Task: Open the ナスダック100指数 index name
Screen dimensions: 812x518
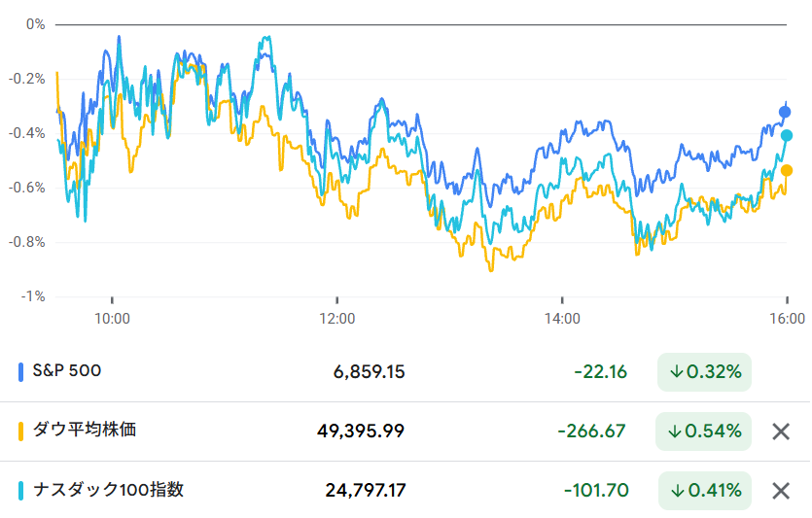Action: tap(108, 490)
